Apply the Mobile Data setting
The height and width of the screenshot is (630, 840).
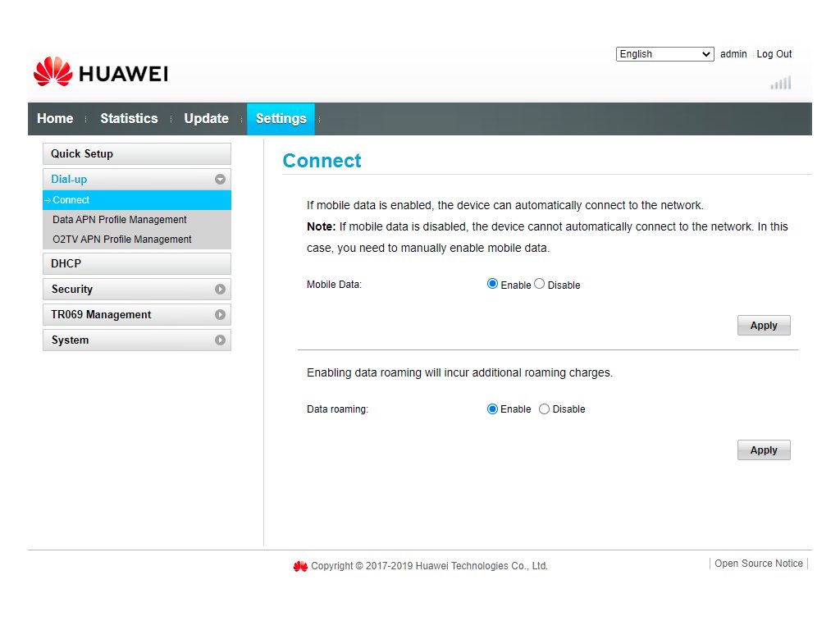coord(763,326)
